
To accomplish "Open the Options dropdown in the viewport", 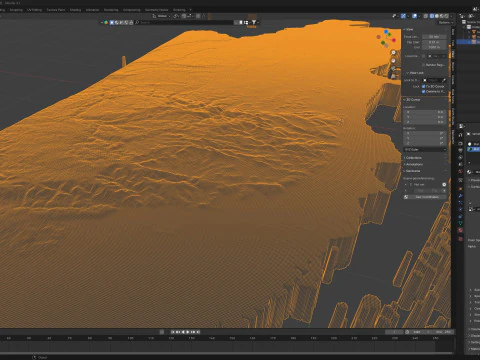I will 446,22.
